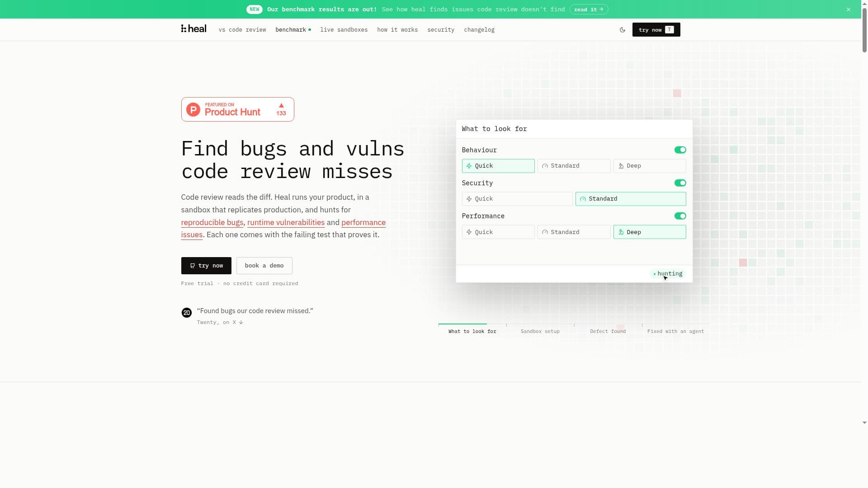868x488 pixels.
Task: Open the changelog nav item
Action: point(479,30)
